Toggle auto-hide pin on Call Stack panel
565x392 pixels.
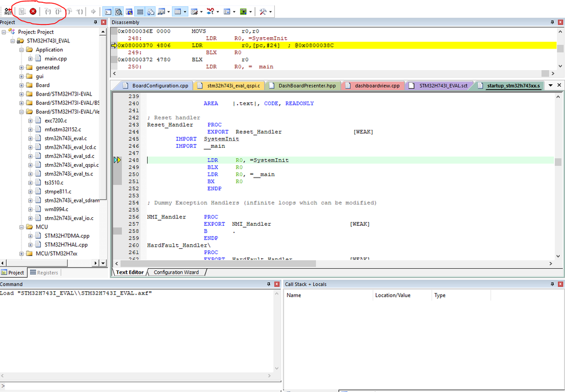point(552,285)
